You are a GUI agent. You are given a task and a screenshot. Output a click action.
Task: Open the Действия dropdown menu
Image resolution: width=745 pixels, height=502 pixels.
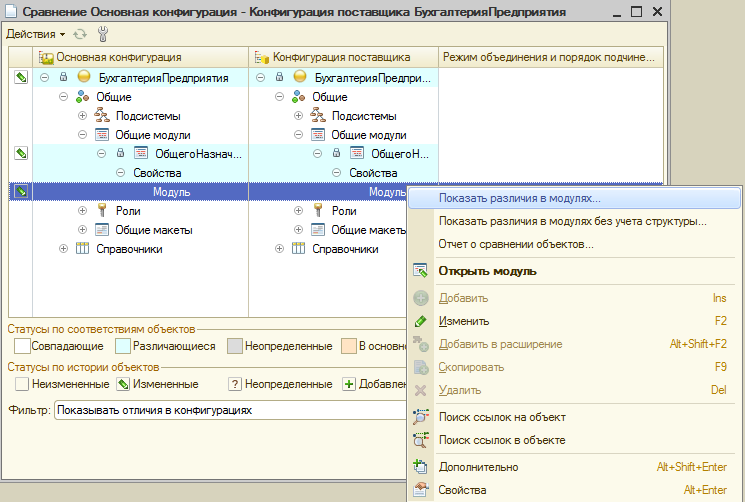pyautogui.click(x=36, y=34)
